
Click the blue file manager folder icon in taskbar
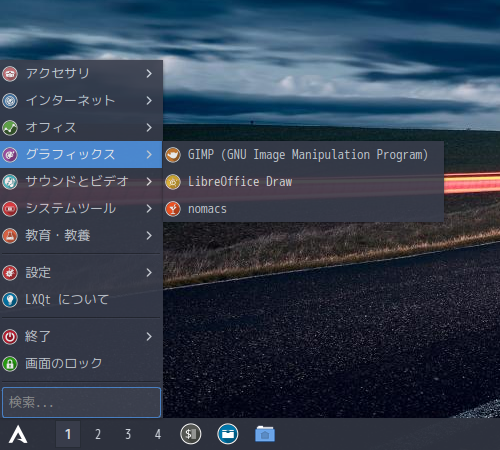[x=265, y=434]
